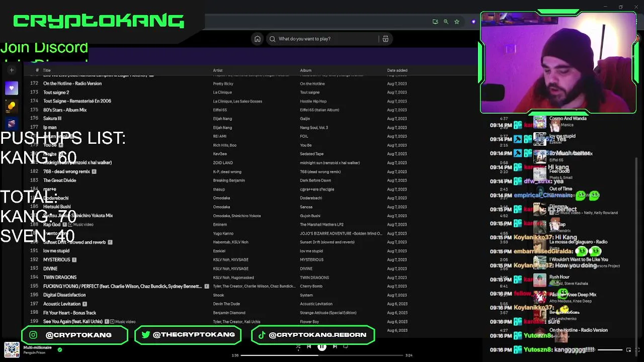Bookmark this page with star icon
This screenshot has height=362, width=644.
coord(457,22)
